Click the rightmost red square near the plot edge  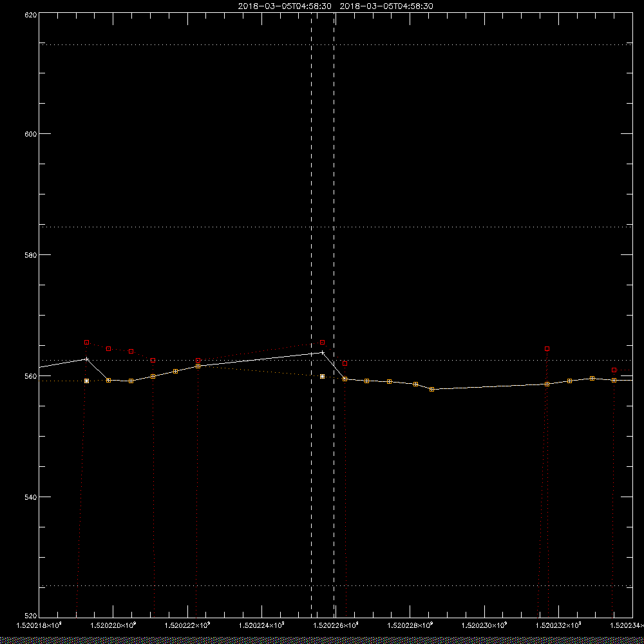(614, 370)
